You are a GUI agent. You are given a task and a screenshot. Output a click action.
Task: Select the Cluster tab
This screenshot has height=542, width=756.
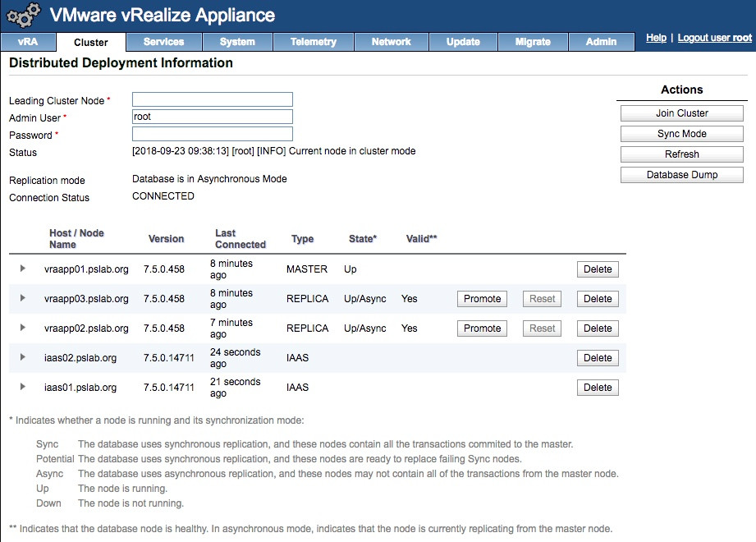tap(90, 43)
